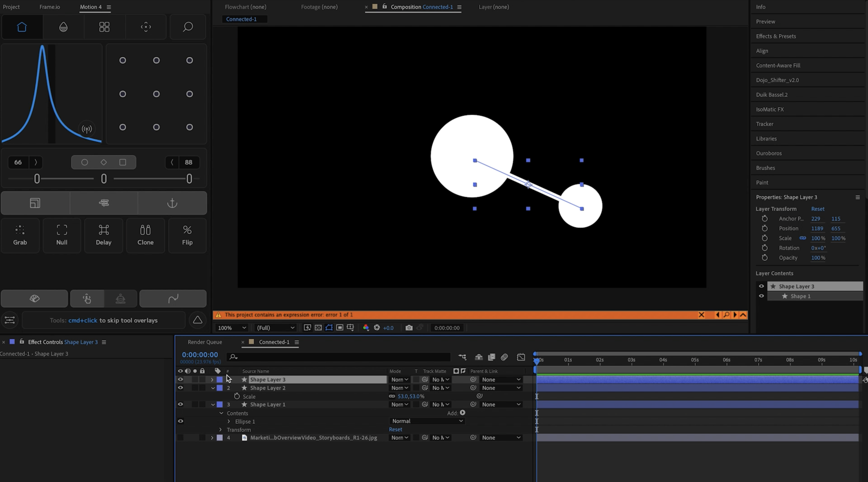The height and width of the screenshot is (482, 868).
Task: Switch to the Project tab
Action: pyautogui.click(x=11, y=7)
